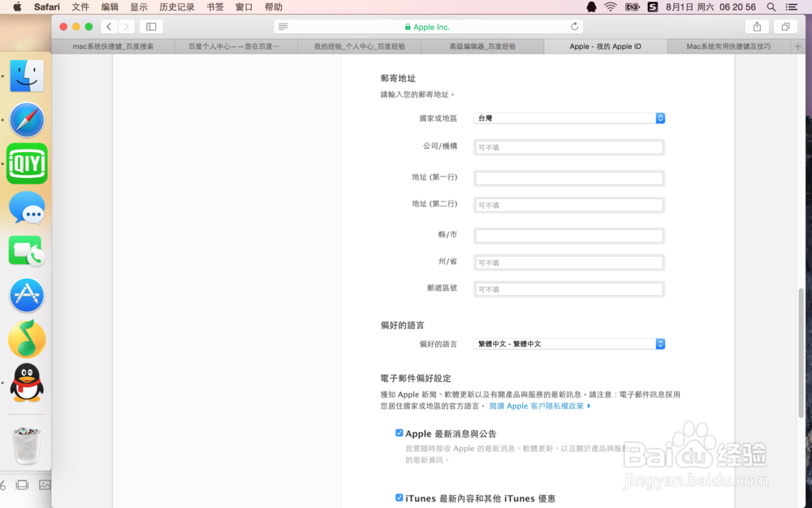
Task: Click the 地址 (第一行) input field
Action: [569, 178]
